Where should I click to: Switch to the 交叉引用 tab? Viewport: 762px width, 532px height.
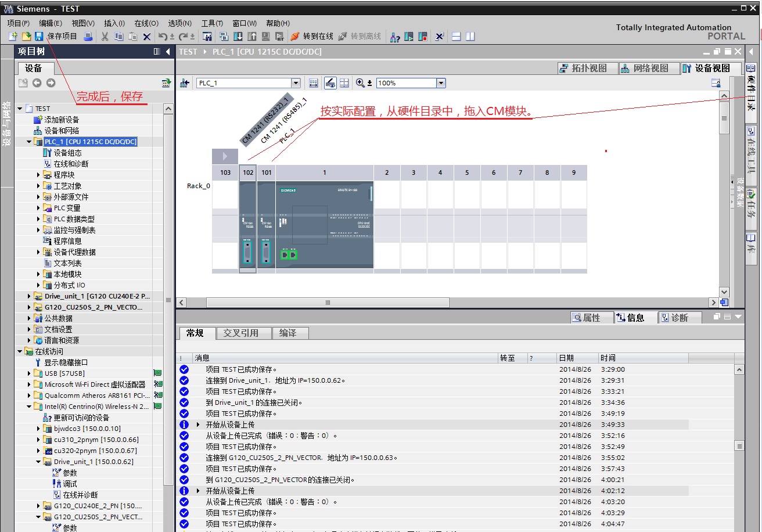click(x=243, y=333)
